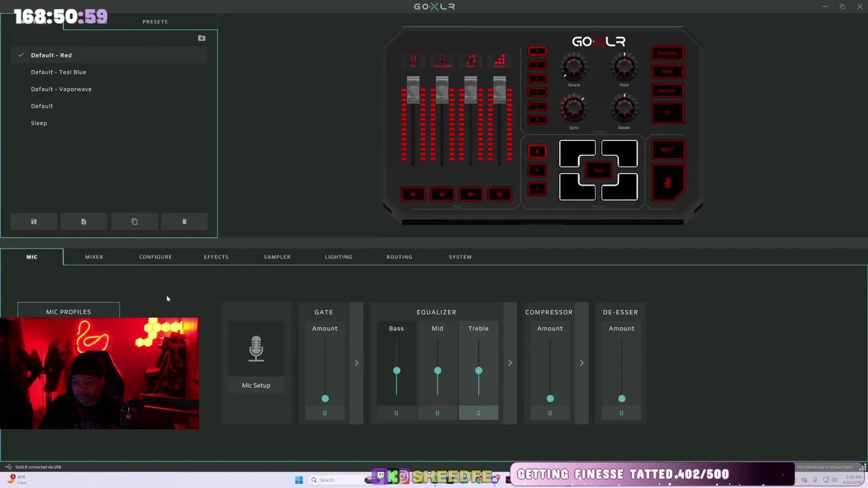
Task: Click the top-left sampler pad
Action: (576, 154)
